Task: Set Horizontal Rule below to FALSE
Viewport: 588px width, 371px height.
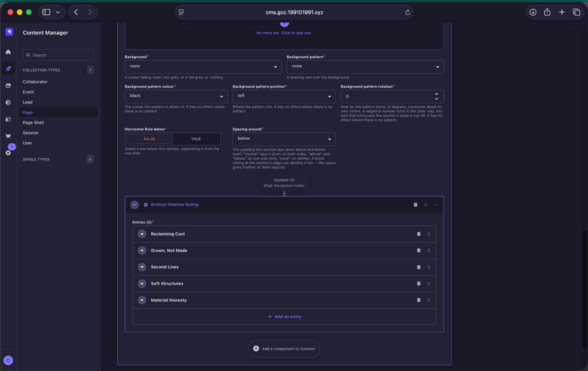Action: (x=149, y=139)
